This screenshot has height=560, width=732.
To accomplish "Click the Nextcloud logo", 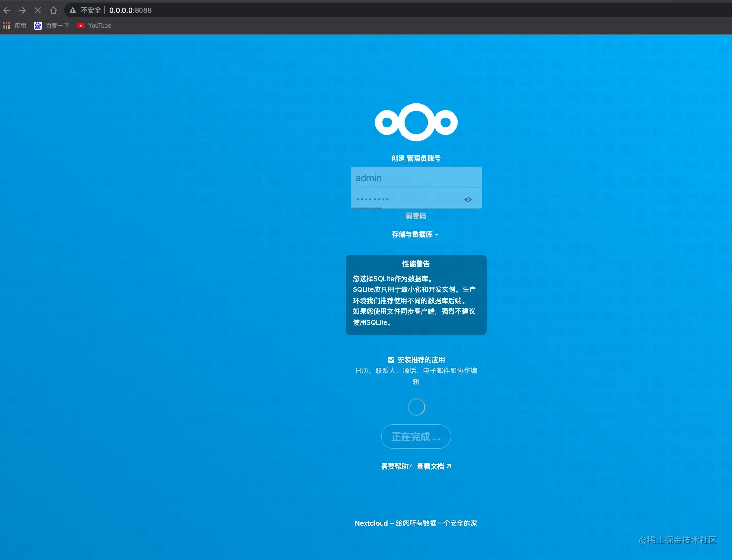I will click(x=416, y=122).
